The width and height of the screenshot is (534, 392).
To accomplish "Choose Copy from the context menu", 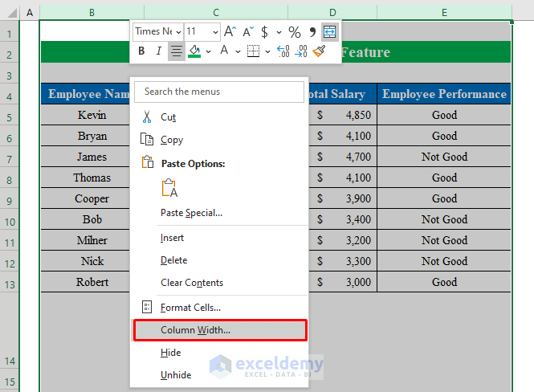I will (219, 140).
